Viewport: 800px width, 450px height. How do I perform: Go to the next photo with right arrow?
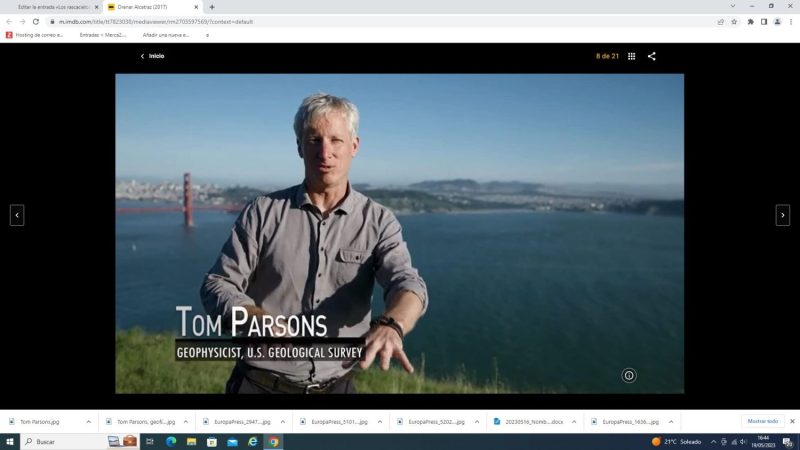[x=782, y=215]
